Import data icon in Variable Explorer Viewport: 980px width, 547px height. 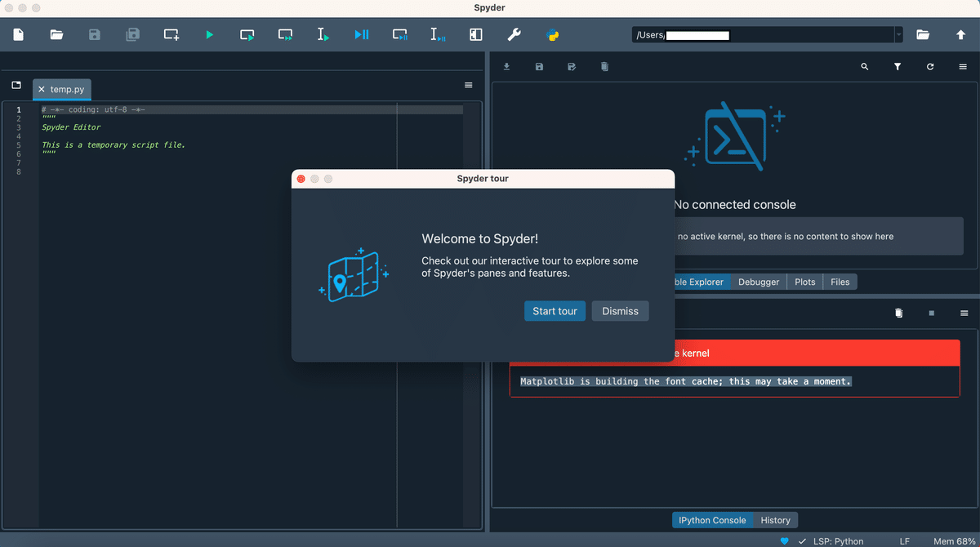pos(506,67)
